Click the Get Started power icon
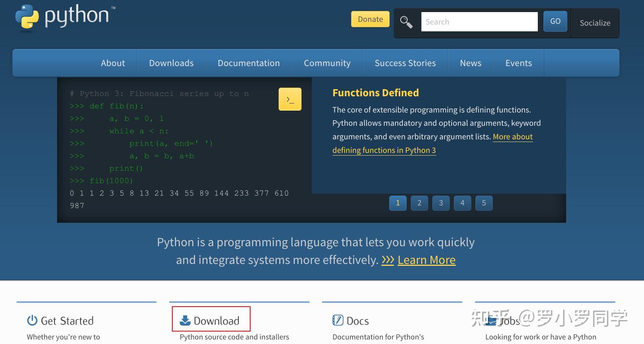The width and height of the screenshot is (644, 344). coord(32,321)
